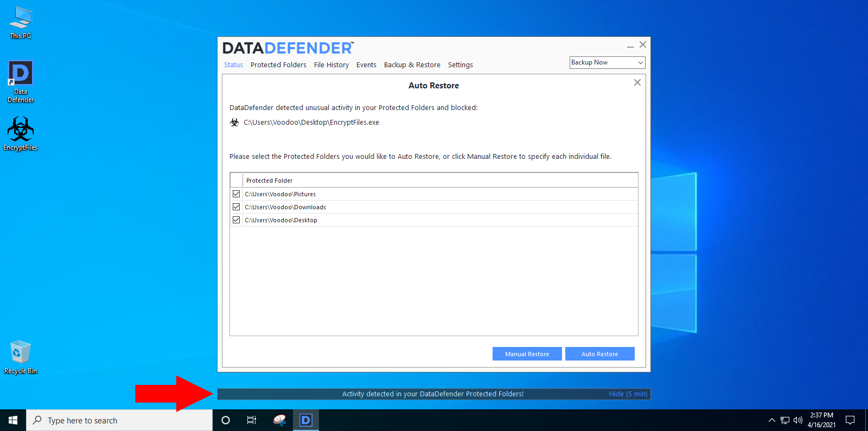Click the C:\Users\Voodoo\Desktop\EncryptFiles.exe path
This screenshot has width=868, height=431.
click(x=311, y=123)
